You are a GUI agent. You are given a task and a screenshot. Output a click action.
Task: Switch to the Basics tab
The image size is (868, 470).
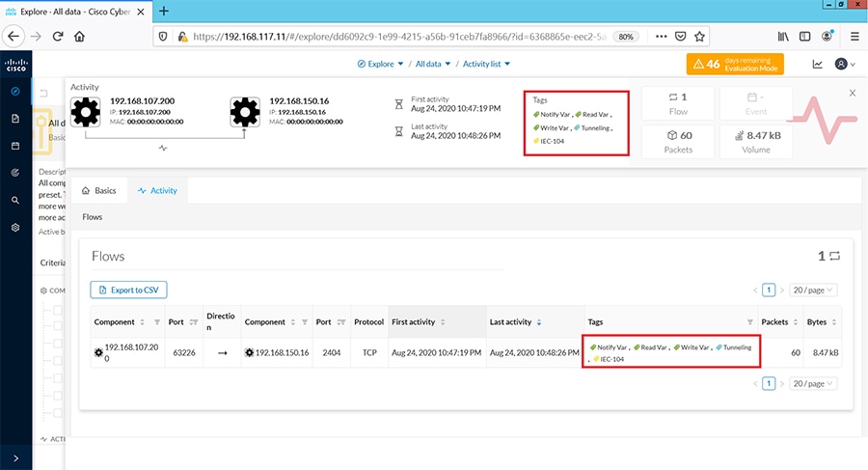[99, 191]
